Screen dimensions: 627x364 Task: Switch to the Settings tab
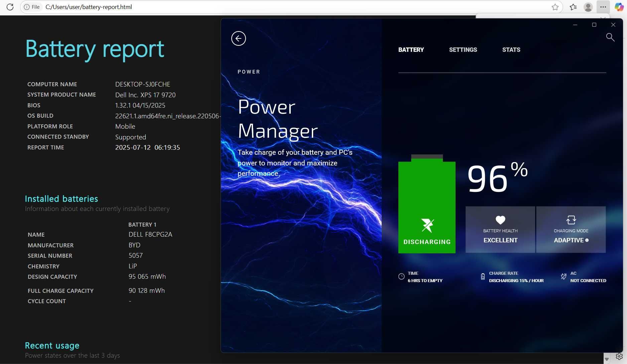463,50
